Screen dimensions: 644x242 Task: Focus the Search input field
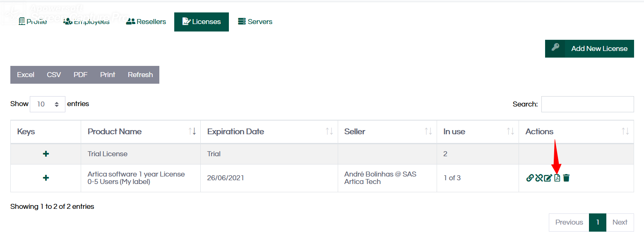[587, 104]
